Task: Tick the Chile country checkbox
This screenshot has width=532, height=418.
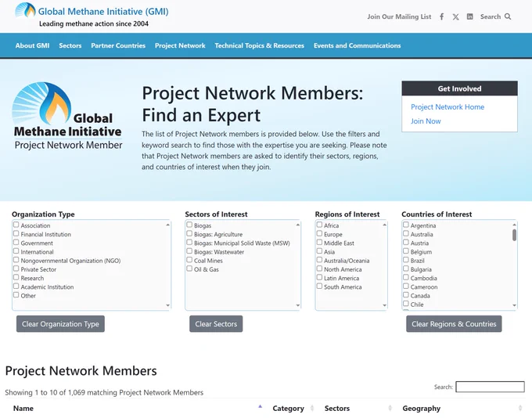Action: [406, 304]
